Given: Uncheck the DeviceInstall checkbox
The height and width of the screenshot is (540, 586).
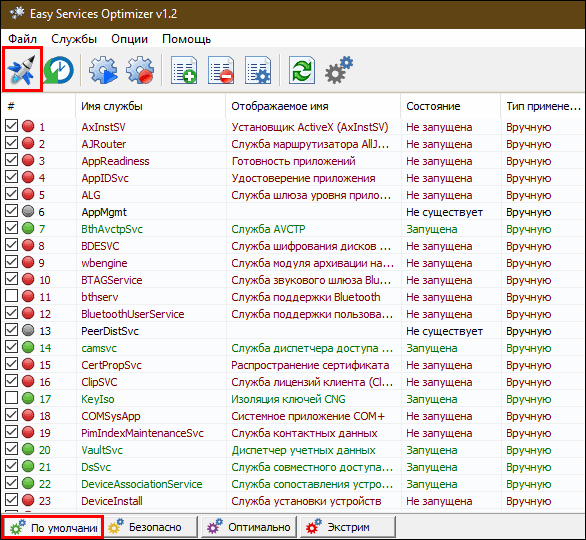Looking at the screenshot, I should click(12, 500).
